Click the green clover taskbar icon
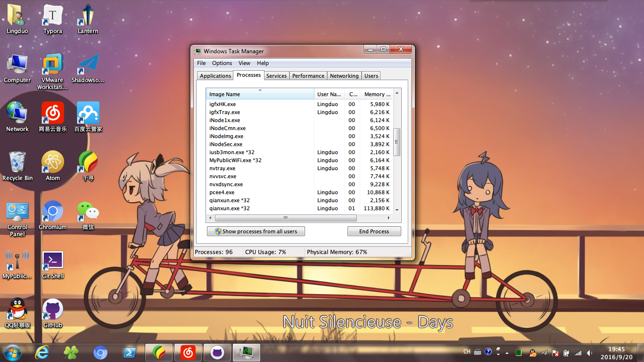Image resolution: width=644 pixels, height=362 pixels. (71, 353)
